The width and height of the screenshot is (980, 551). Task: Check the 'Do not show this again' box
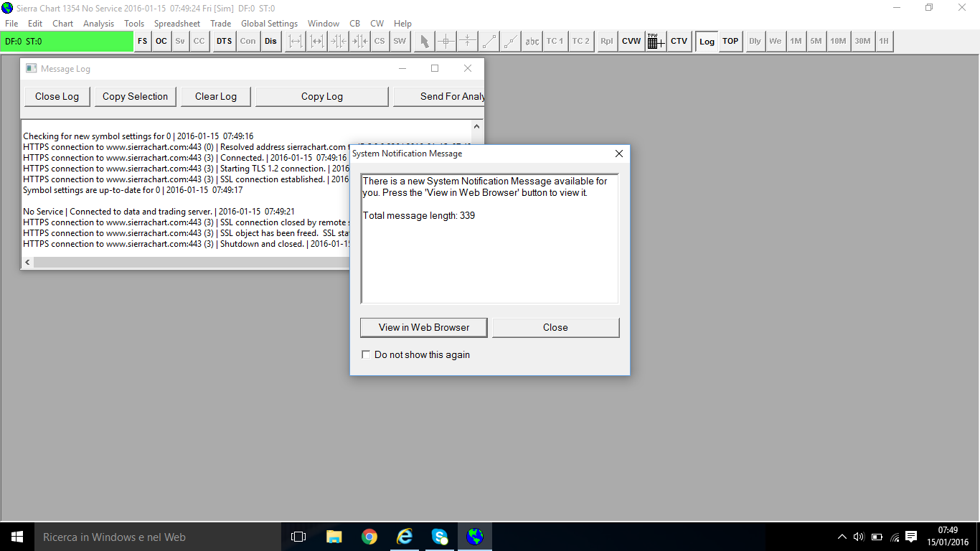click(367, 354)
